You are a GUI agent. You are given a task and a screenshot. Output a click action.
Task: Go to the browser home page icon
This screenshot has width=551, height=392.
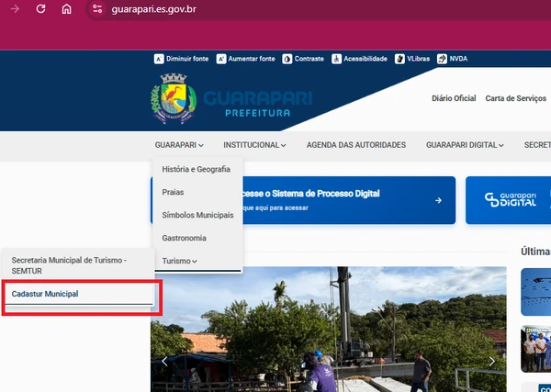point(66,9)
